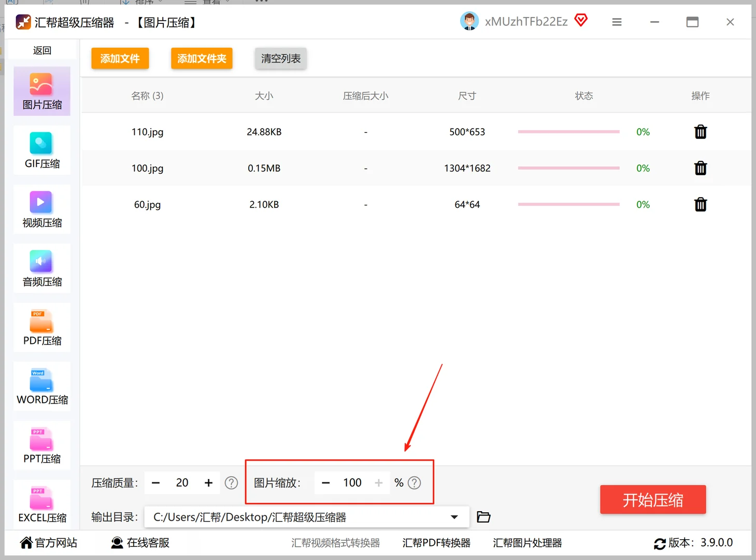The width and height of the screenshot is (756, 560).
Task: Open 在线客服 online support
Action: [x=139, y=542]
